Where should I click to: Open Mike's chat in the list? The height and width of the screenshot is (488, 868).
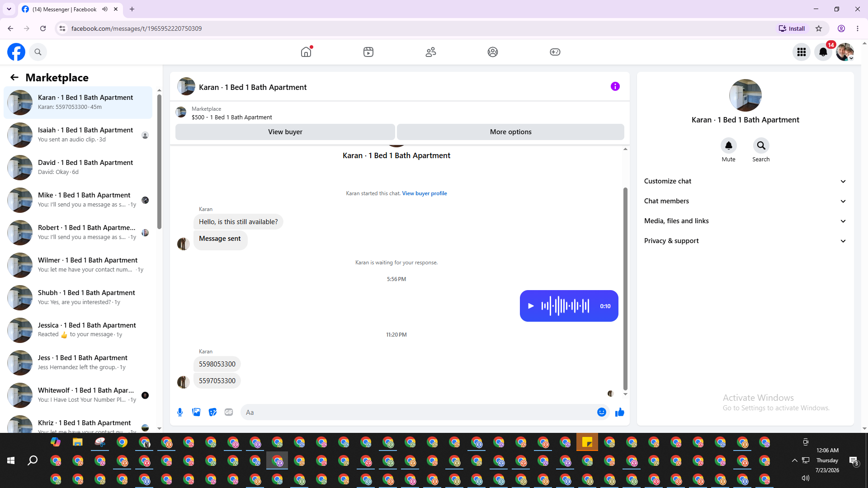(x=78, y=200)
